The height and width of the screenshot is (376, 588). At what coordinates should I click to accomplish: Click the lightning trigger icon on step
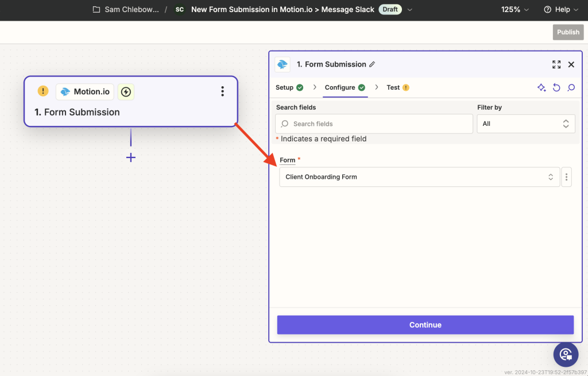pos(126,91)
